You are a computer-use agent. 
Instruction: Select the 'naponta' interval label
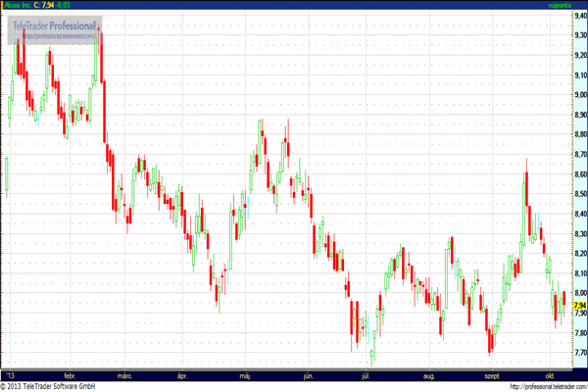[x=561, y=6]
